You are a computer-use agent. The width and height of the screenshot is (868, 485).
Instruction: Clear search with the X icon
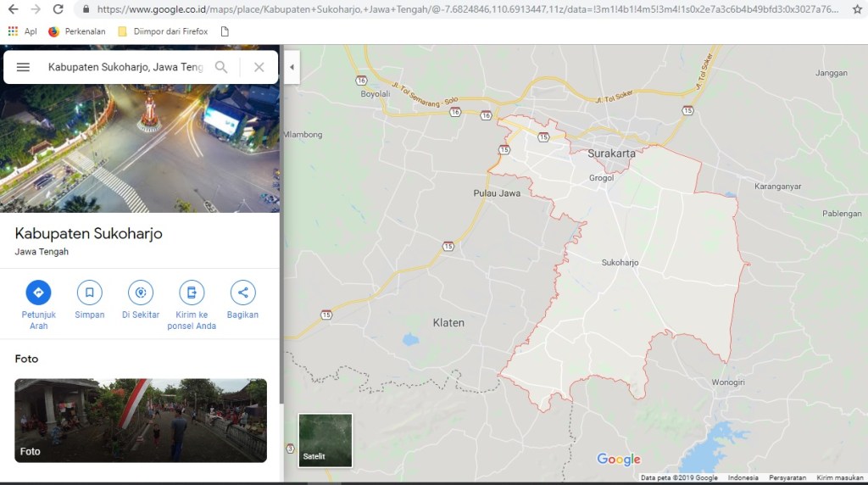[259, 67]
